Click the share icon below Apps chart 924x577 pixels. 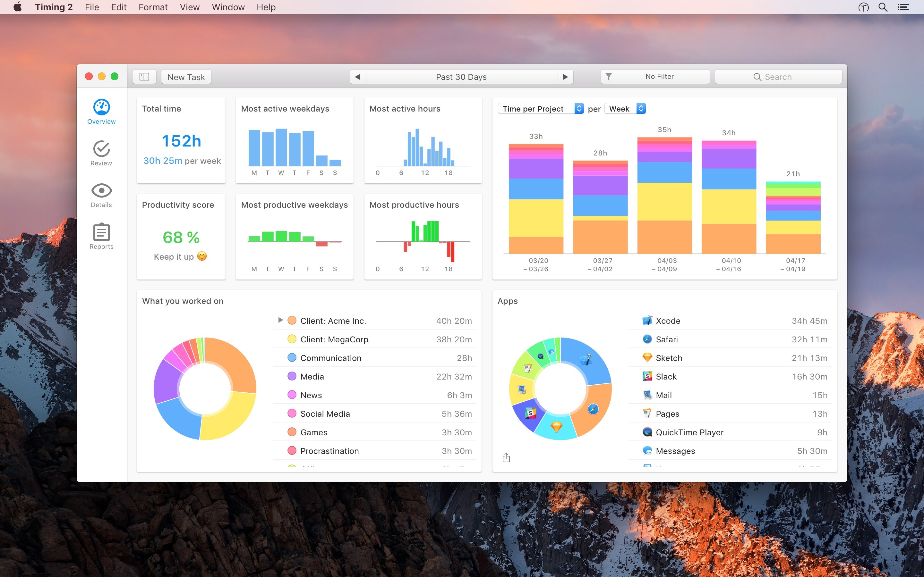click(x=506, y=457)
